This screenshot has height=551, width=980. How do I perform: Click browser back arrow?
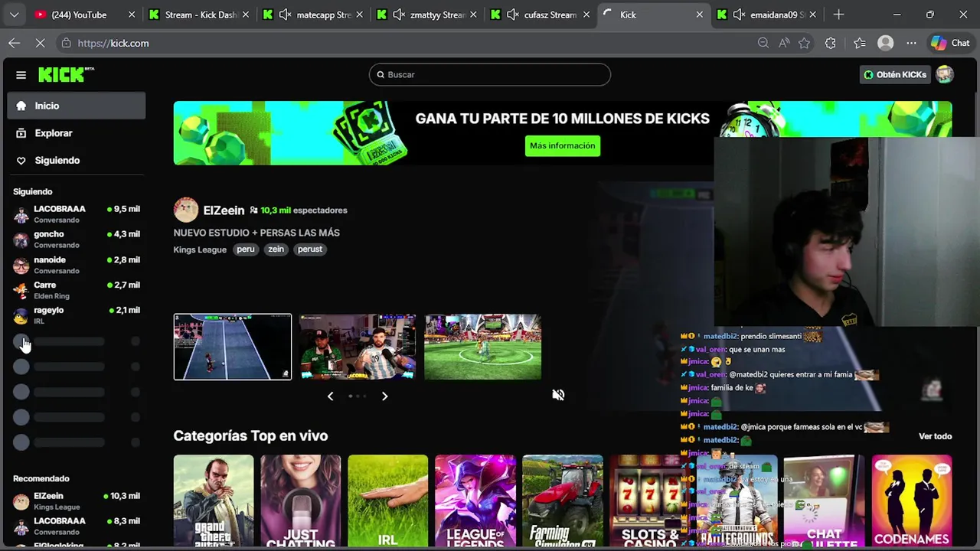coord(14,43)
